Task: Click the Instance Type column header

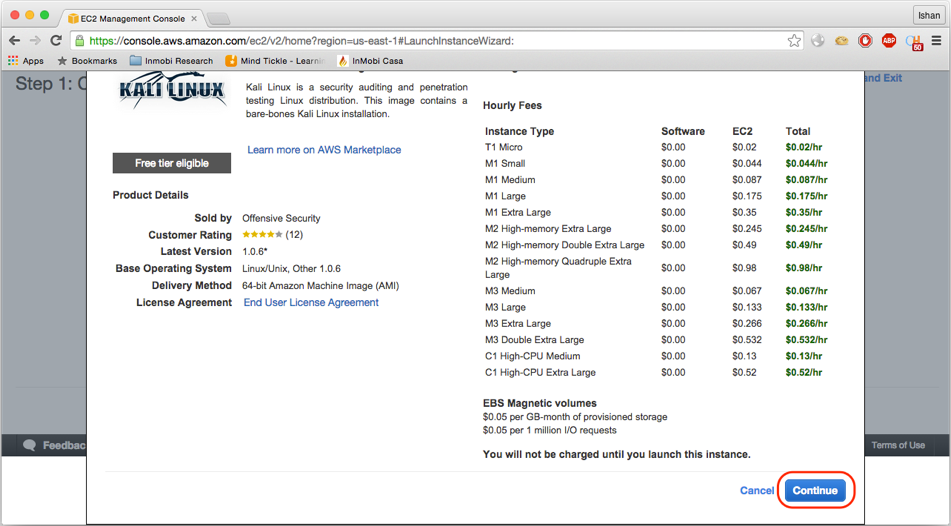Action: (519, 131)
